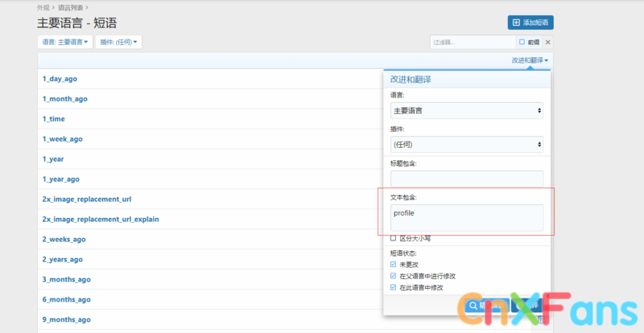Uncheck 在此语言中修改 checkbox

coord(393,287)
